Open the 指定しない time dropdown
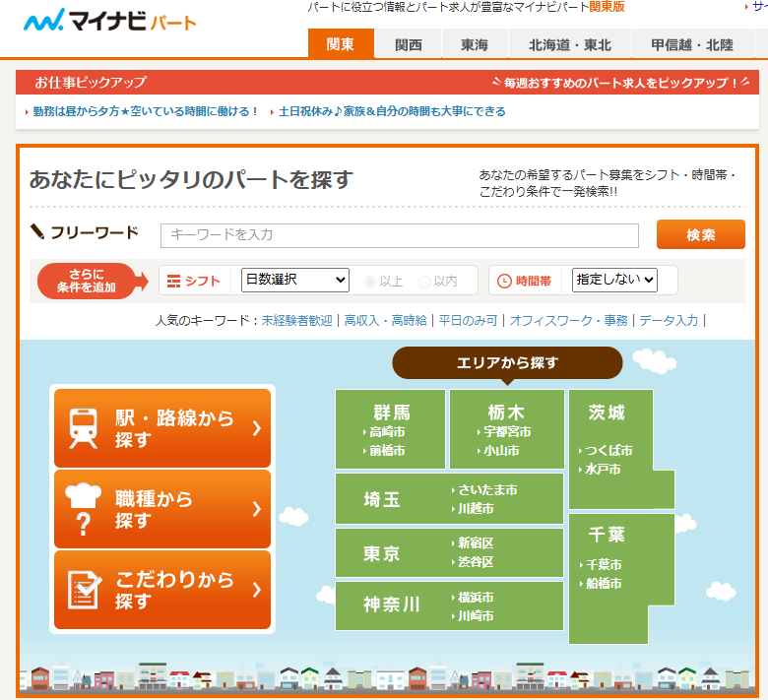 pos(614,280)
